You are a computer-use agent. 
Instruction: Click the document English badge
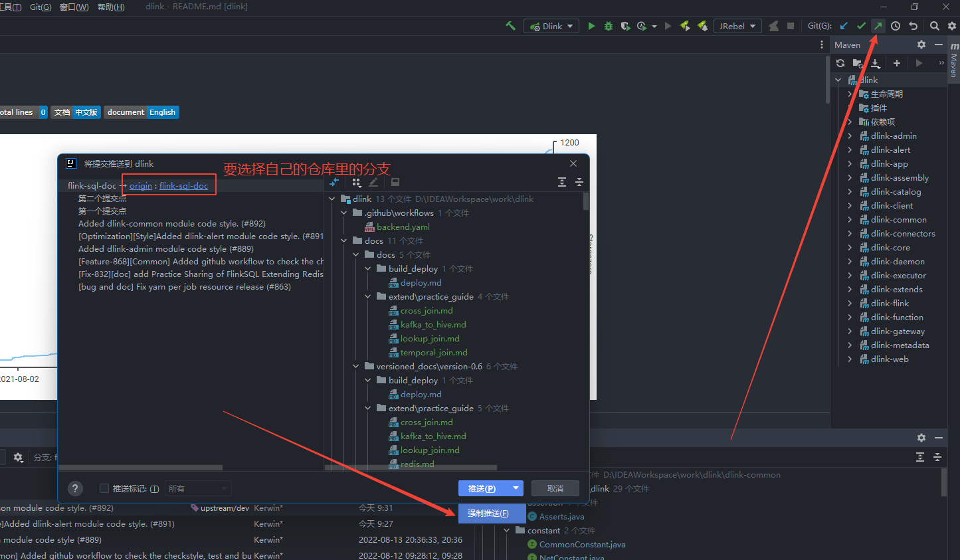[142, 112]
